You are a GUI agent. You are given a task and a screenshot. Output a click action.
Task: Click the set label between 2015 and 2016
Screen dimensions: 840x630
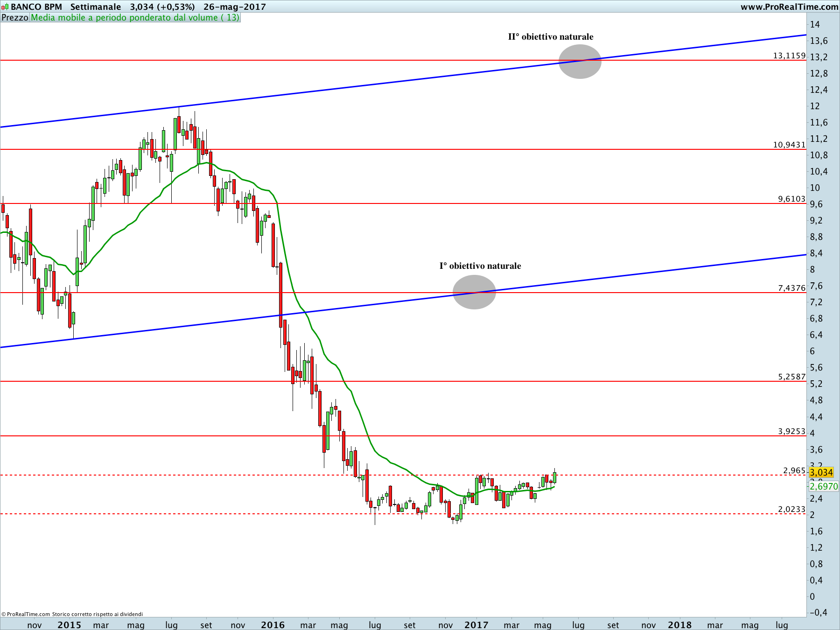pos(206,625)
